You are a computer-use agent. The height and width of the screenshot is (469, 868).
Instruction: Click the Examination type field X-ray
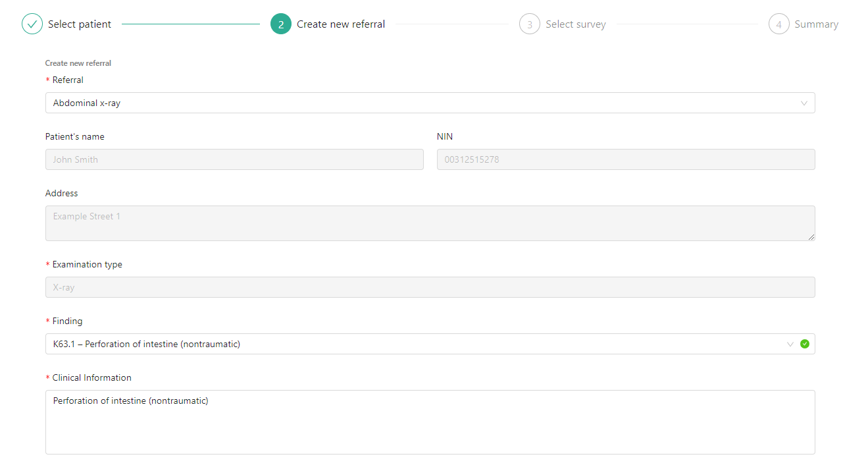coord(430,287)
